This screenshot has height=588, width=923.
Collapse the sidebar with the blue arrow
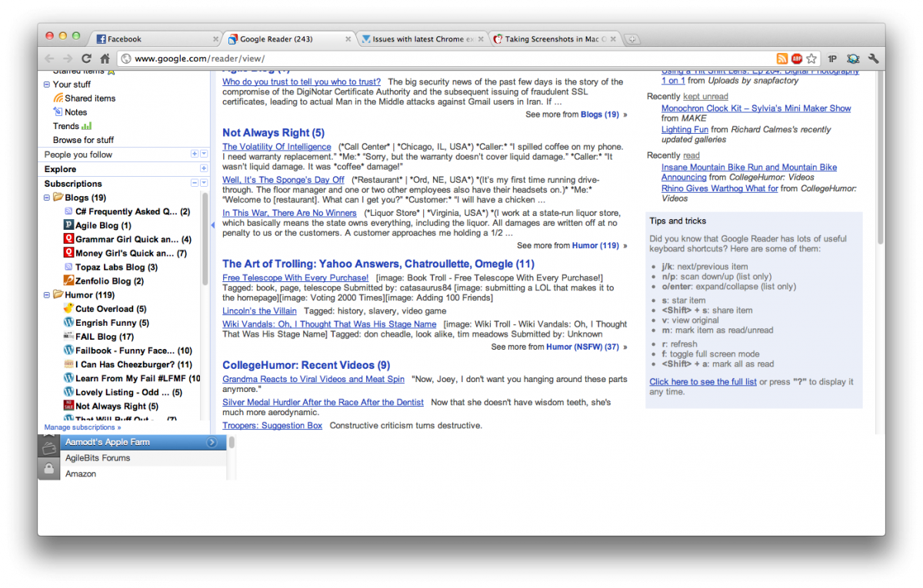pos(213,225)
